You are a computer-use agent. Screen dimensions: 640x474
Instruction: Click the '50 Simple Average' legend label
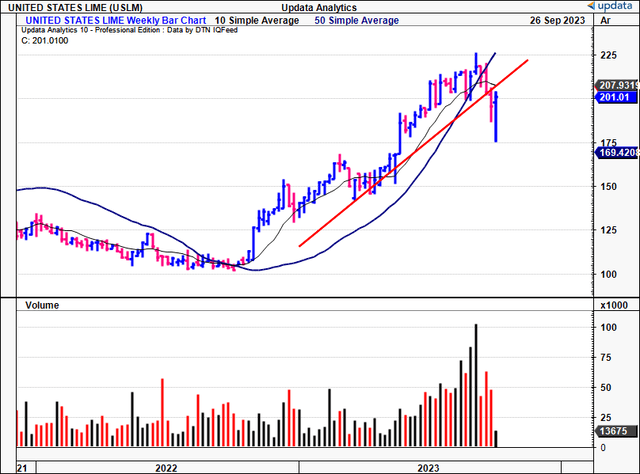[x=356, y=20]
